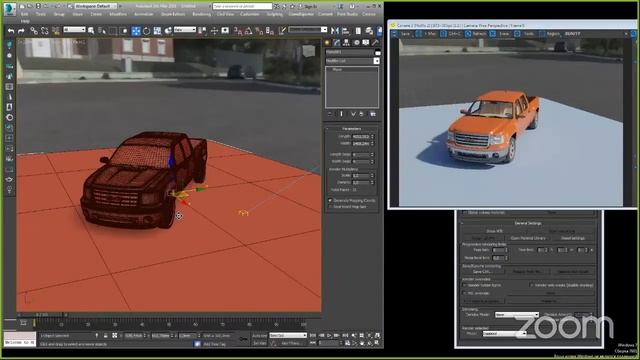Switch to the Utilities command panel tab
The height and width of the screenshot is (360, 640).
click(x=375, y=42)
